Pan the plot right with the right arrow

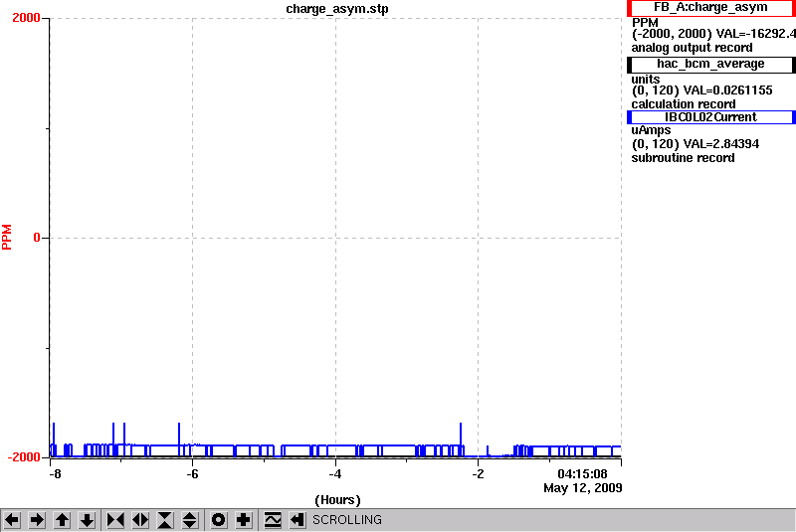[x=37, y=520]
